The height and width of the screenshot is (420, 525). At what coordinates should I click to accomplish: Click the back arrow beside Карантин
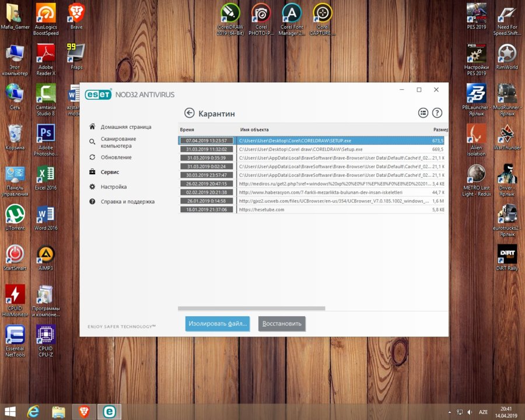tap(189, 113)
